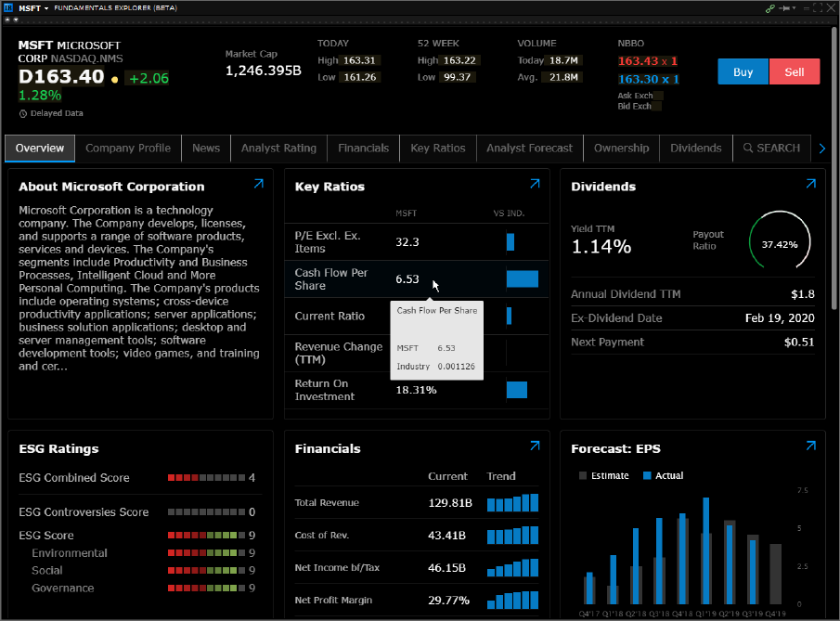The height and width of the screenshot is (621, 840).
Task: Click the 52 week high value 163.22
Action: coord(459,60)
